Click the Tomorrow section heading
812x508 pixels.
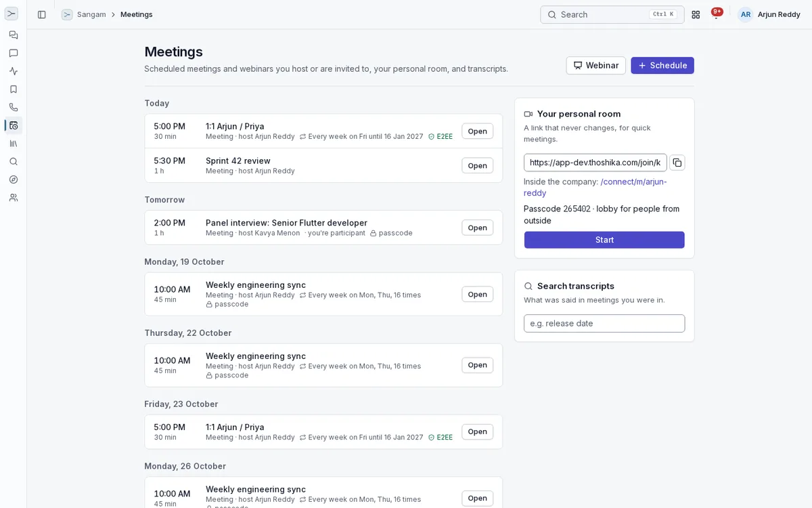[x=164, y=200]
